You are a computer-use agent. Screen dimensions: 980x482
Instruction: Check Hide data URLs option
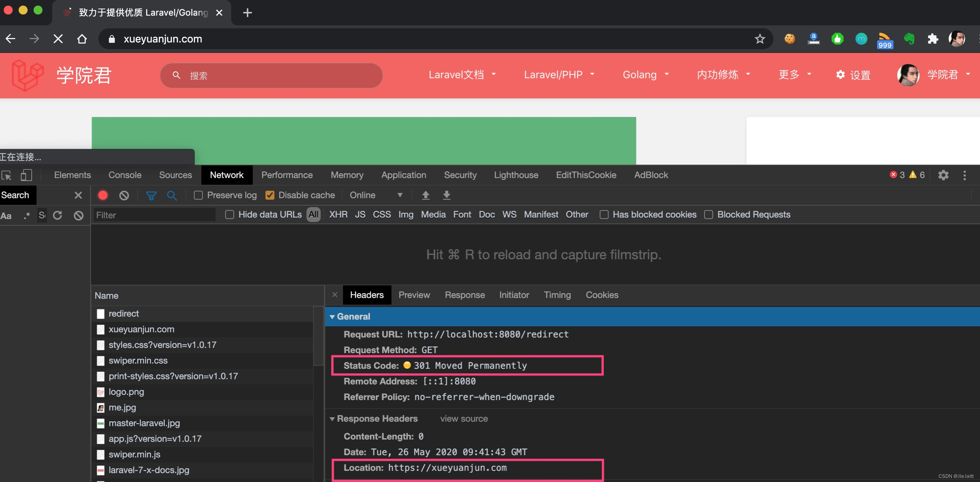pyautogui.click(x=229, y=215)
